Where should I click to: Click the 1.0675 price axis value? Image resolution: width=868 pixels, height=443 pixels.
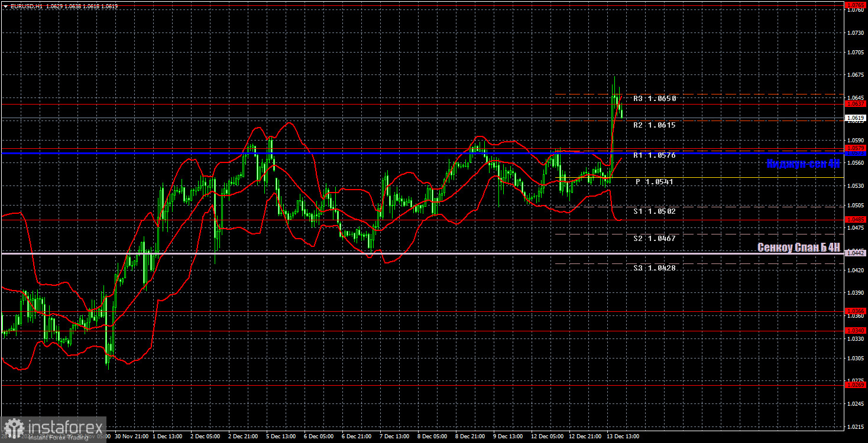coord(855,75)
